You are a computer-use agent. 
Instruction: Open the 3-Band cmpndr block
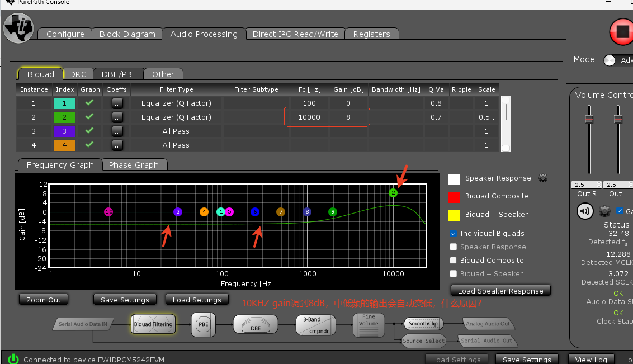pyautogui.click(x=316, y=325)
